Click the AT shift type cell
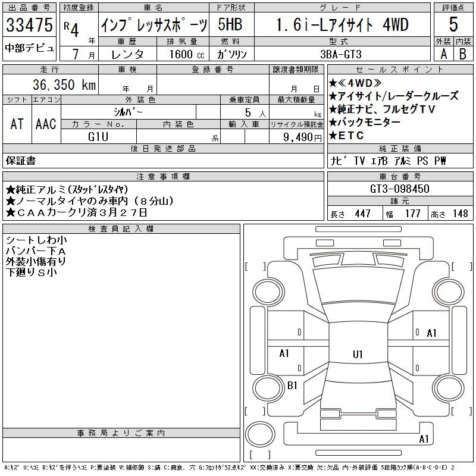 17,124
